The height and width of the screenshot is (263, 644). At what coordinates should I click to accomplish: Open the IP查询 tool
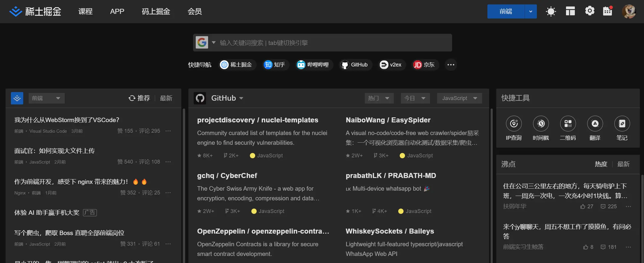pyautogui.click(x=514, y=128)
